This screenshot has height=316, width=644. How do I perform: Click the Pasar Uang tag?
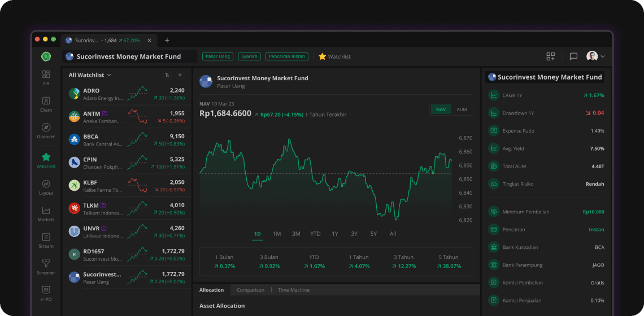coord(217,56)
